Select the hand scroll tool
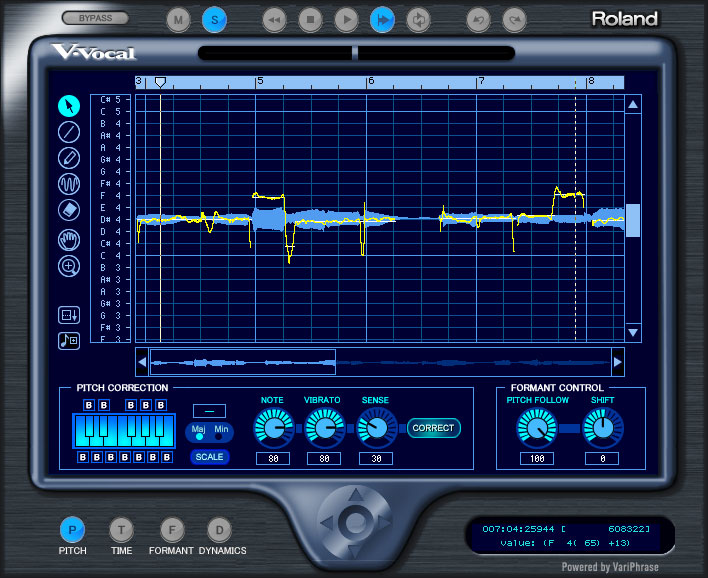The image size is (708, 578). (x=69, y=240)
